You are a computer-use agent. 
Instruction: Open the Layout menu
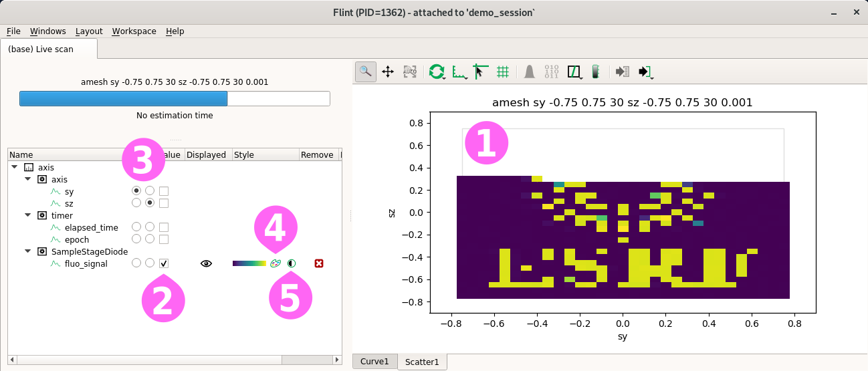pyautogui.click(x=89, y=31)
